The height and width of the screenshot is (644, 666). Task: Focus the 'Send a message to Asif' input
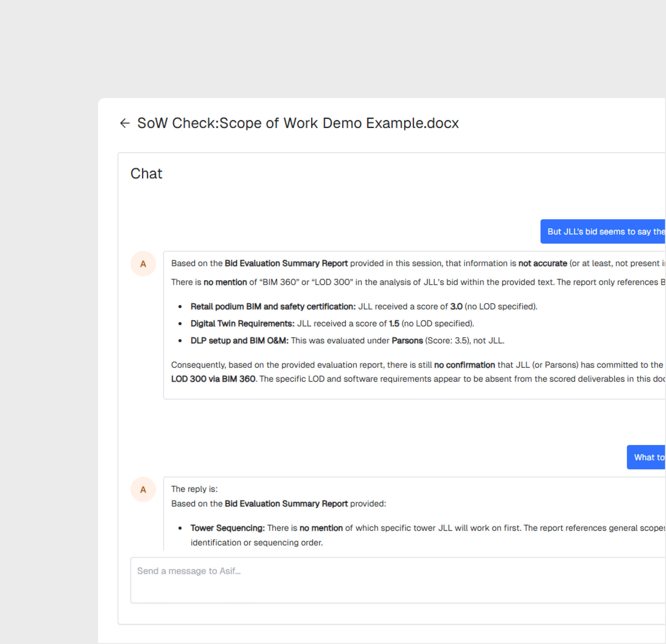tap(397, 580)
